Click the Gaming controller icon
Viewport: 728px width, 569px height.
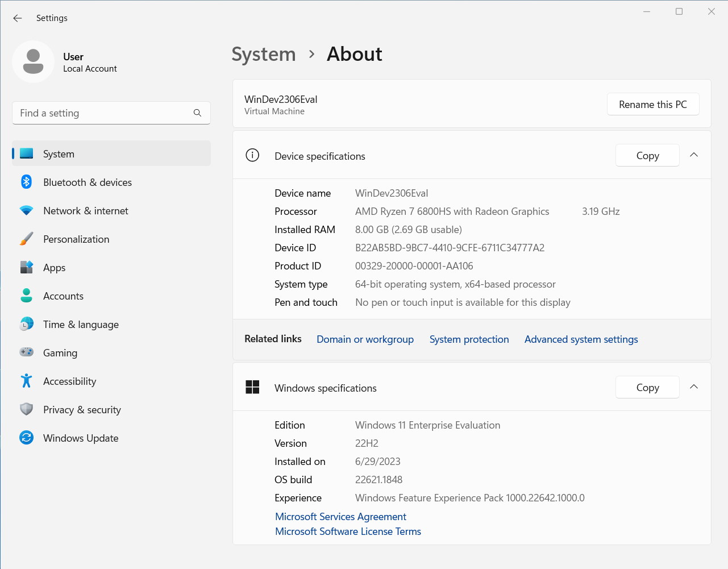tap(26, 352)
